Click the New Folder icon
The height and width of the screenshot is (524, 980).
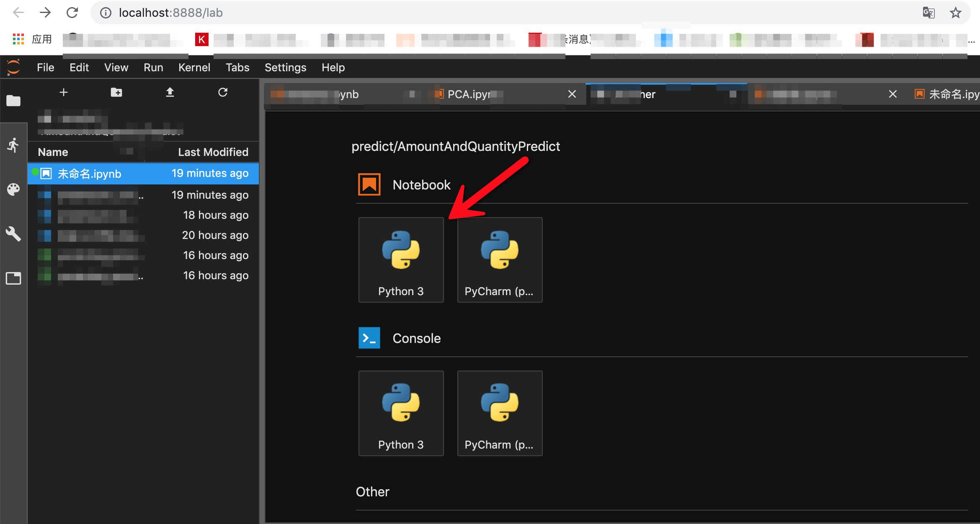pos(116,92)
